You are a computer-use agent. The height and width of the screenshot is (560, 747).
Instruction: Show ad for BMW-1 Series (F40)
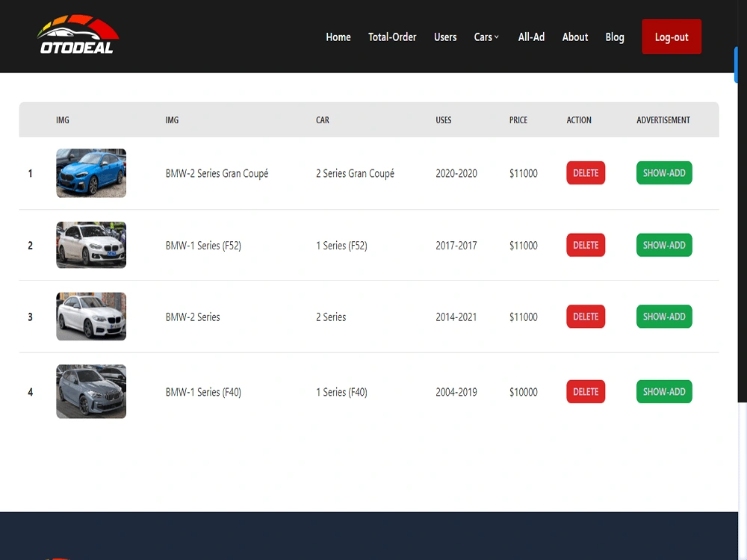[x=664, y=392]
